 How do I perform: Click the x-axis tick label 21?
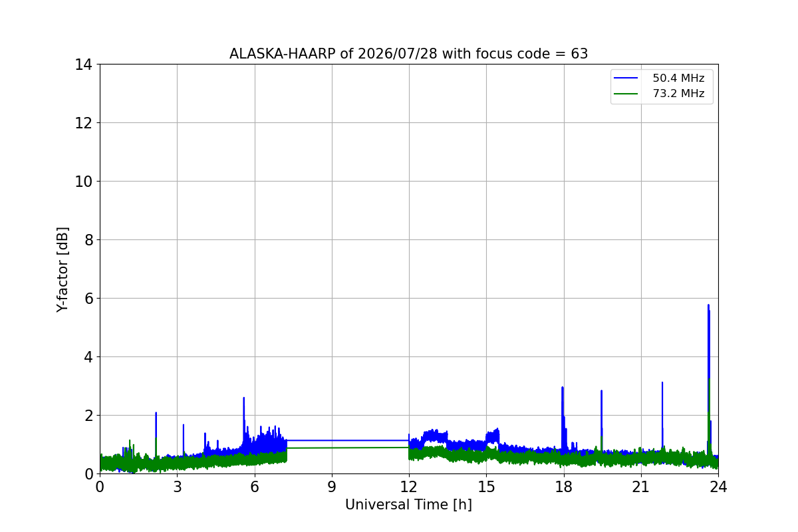(640, 487)
